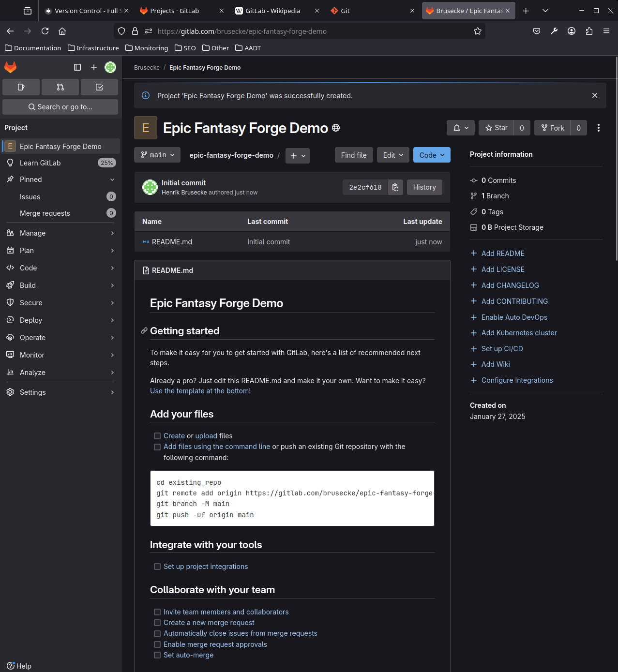Click the GitLab fox logo in the sidebar

pyautogui.click(x=11, y=67)
